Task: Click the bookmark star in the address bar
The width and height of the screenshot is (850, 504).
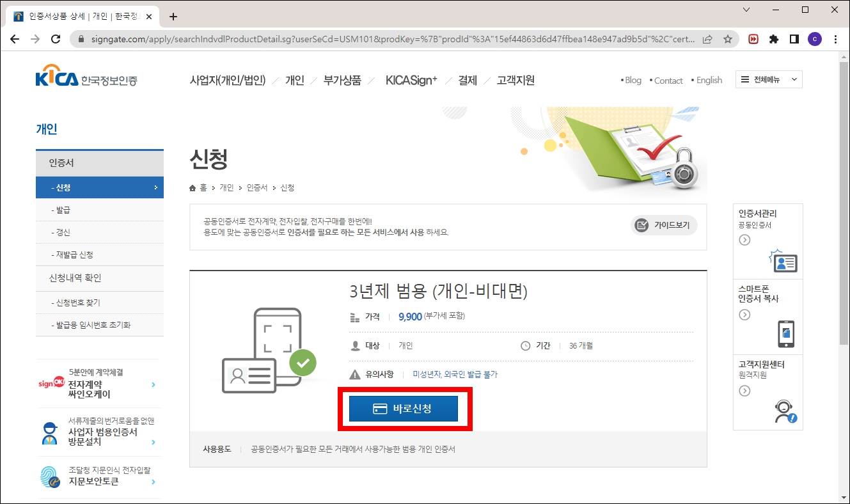Action: tap(728, 38)
